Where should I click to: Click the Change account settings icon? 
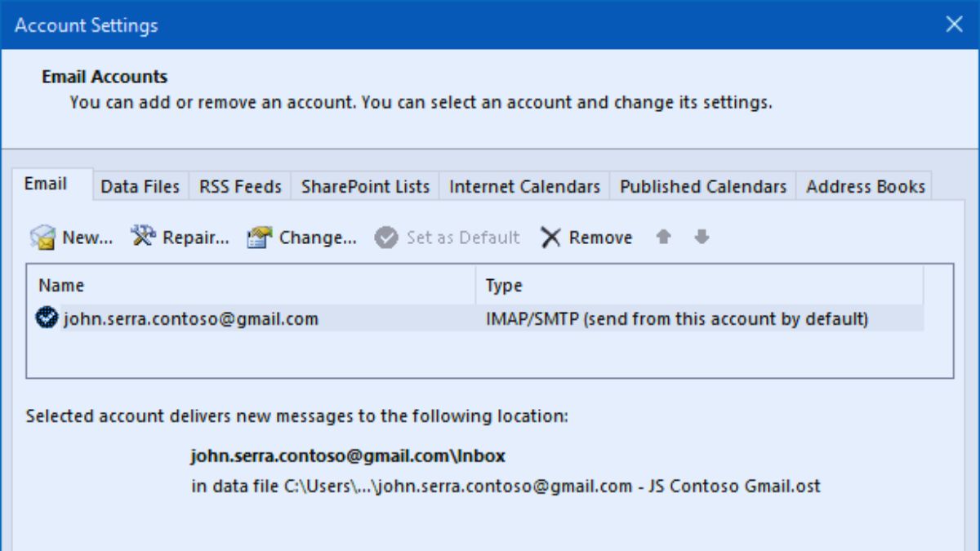click(260, 238)
